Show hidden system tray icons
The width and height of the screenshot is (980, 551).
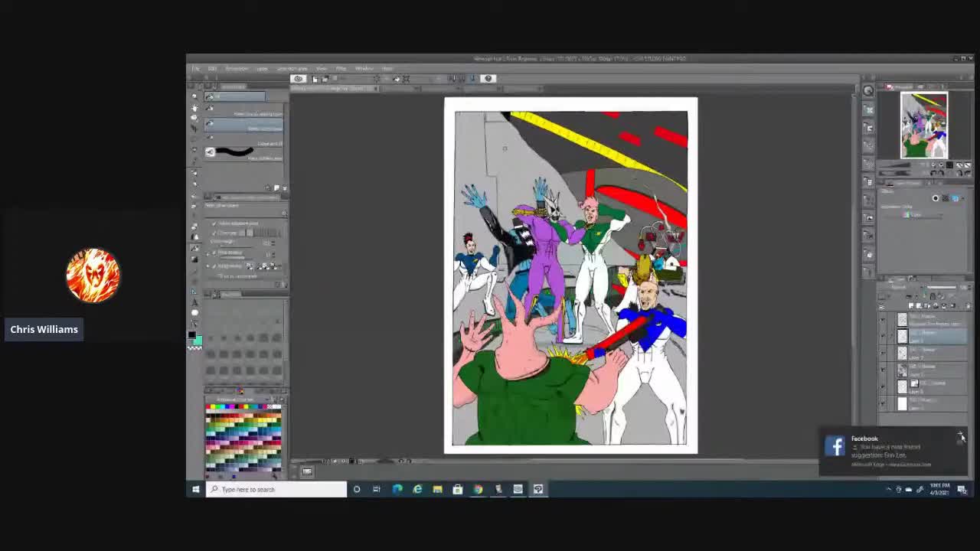[x=889, y=489]
